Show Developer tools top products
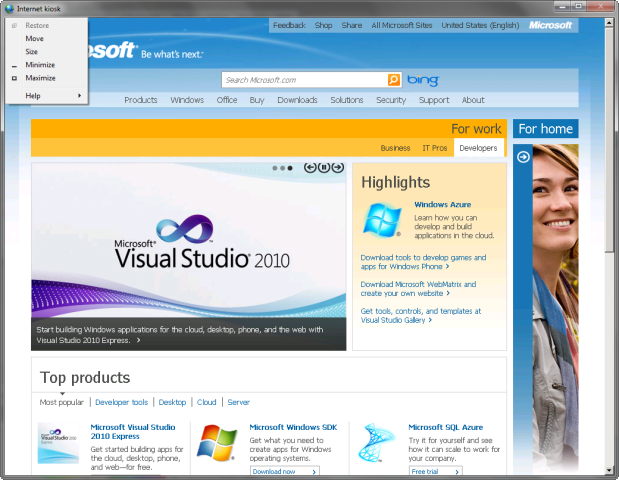Screen dimensions: 619x480 122,402
